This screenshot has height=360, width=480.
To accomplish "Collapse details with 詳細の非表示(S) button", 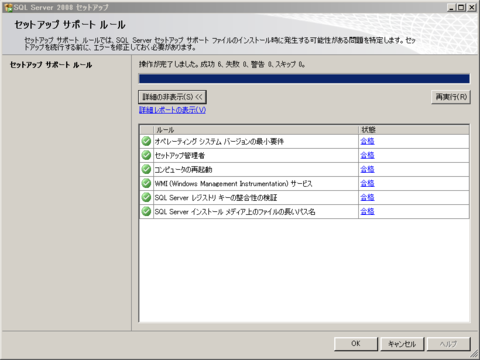I will [172, 97].
